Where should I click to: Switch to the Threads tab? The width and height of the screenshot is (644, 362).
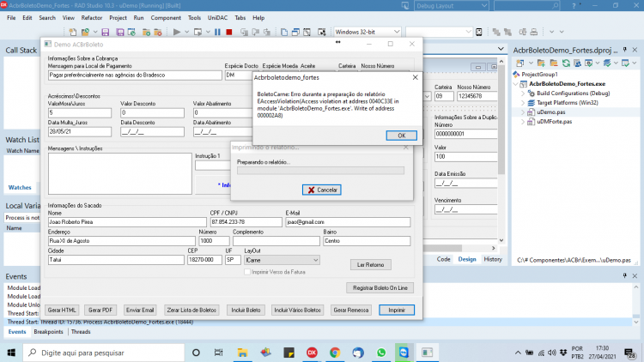pos(81,332)
